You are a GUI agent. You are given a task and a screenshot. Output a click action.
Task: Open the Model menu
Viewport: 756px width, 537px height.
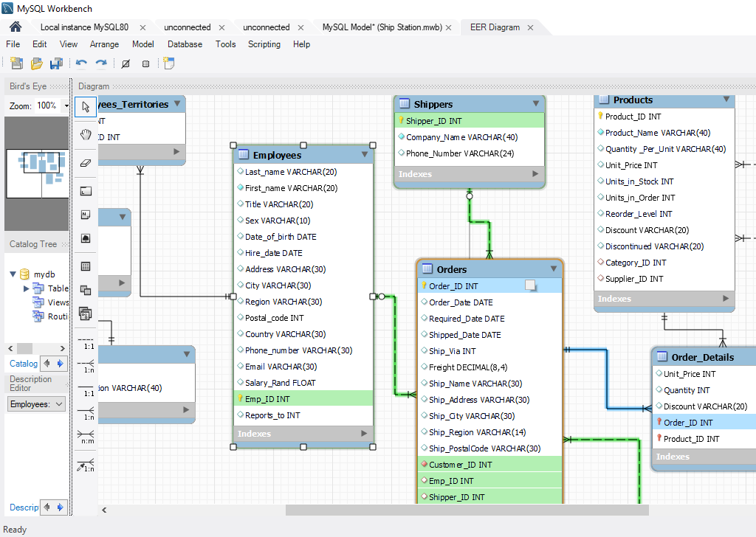[143, 44]
